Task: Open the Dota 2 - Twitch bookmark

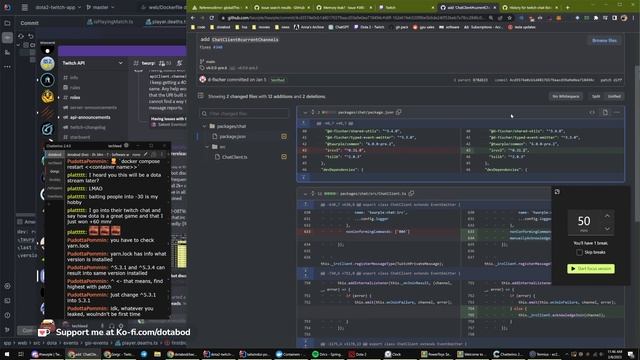Action: (x=369, y=27)
